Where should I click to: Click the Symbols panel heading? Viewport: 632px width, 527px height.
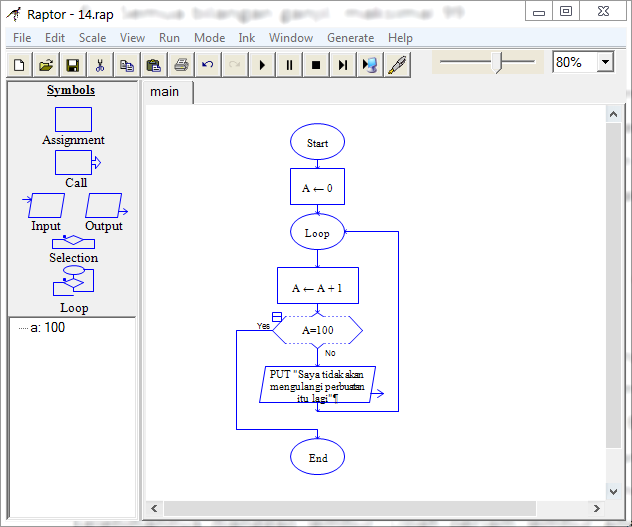[71, 90]
